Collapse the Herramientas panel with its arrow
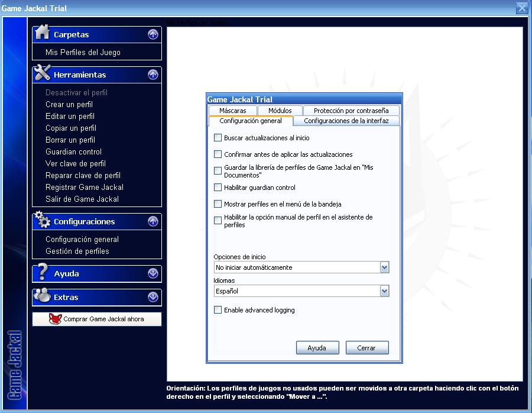Screen dimensions: 532x413 (153, 75)
